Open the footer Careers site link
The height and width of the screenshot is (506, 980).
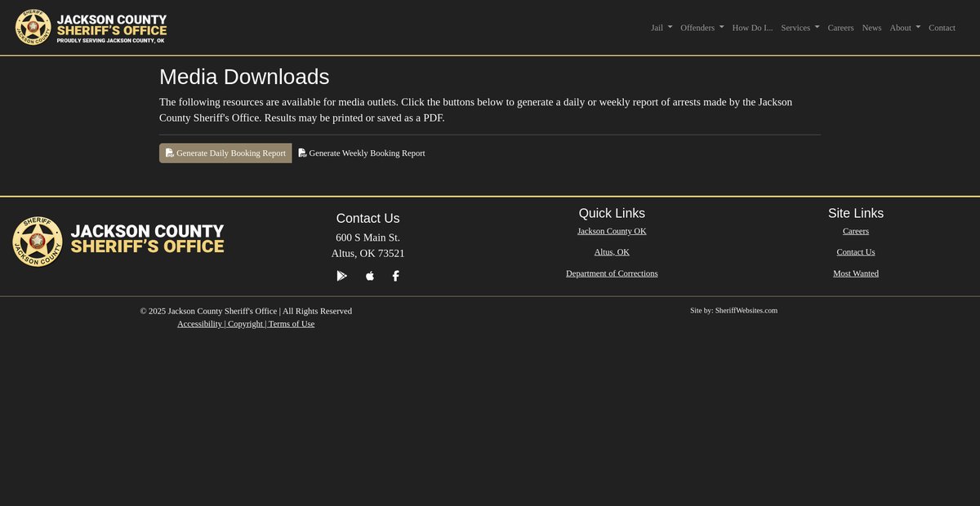[x=856, y=231]
